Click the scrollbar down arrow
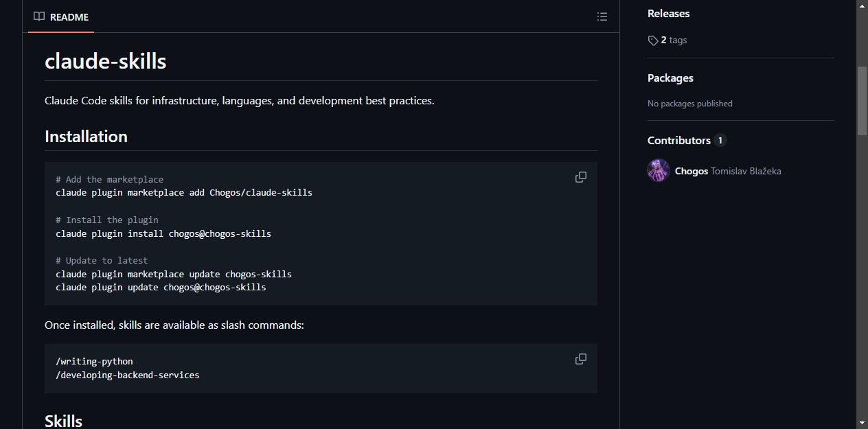 pyautogui.click(x=862, y=422)
